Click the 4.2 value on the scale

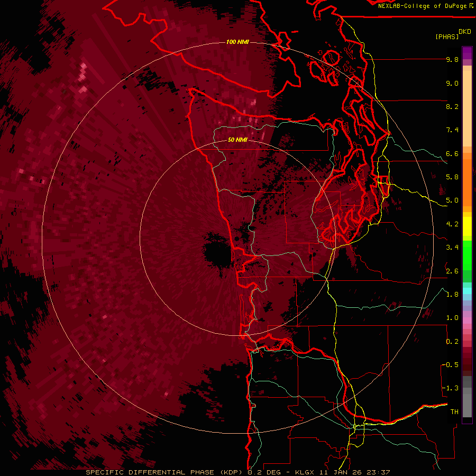tap(452, 224)
